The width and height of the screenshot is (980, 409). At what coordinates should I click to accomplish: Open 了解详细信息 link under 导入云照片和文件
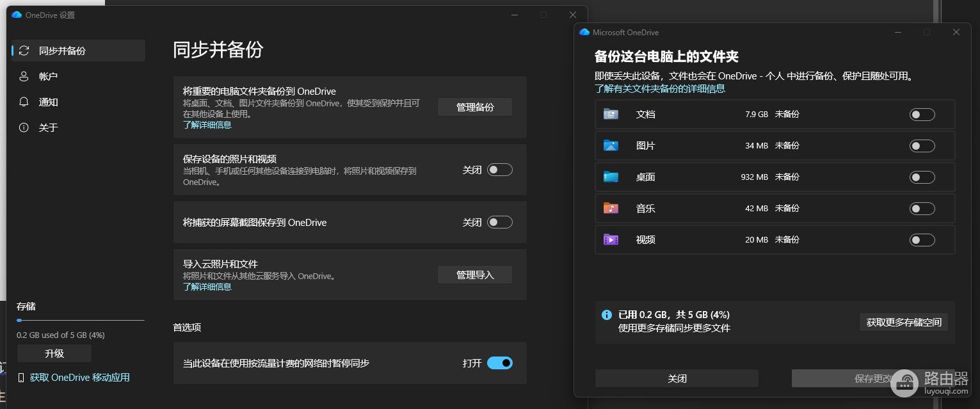click(x=207, y=287)
